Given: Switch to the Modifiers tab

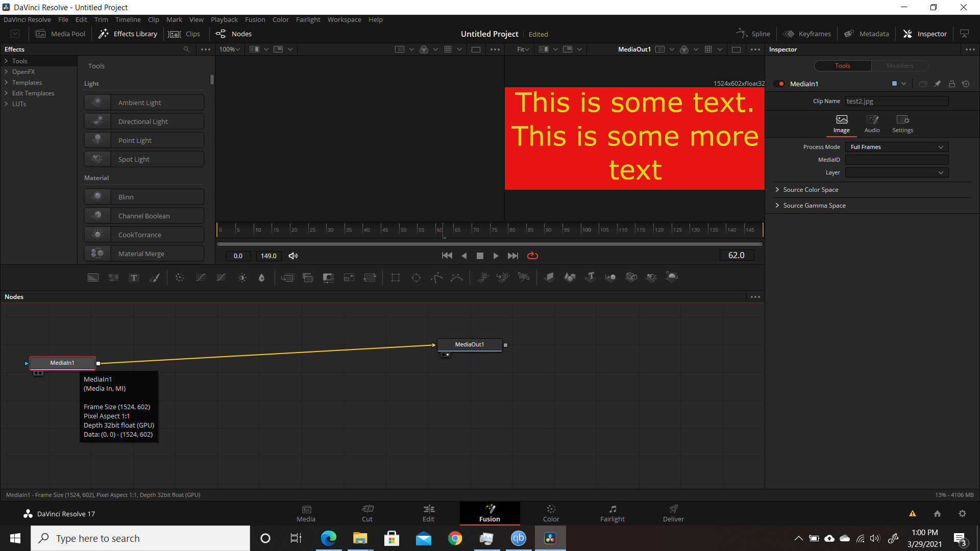Looking at the screenshot, I should click(900, 66).
